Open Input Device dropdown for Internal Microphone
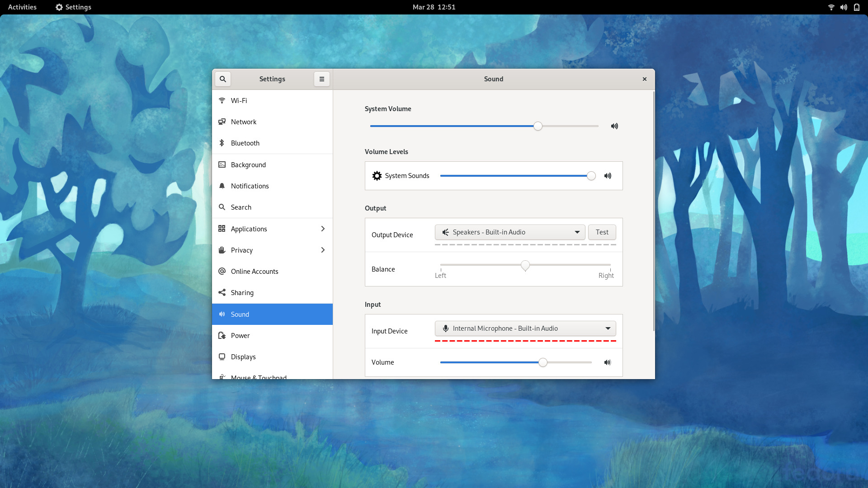The image size is (868, 488). coord(525,328)
